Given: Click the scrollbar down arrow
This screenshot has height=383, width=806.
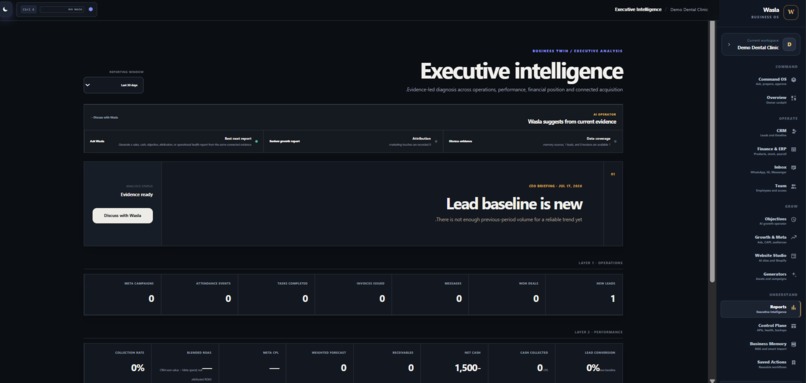Looking at the screenshot, I should coord(712,380).
